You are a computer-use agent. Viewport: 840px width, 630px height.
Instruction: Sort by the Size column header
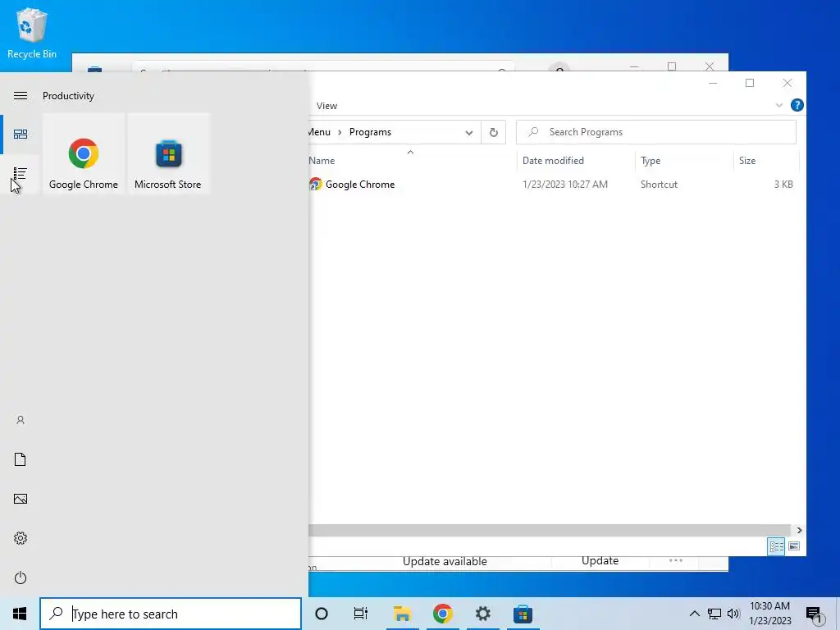click(747, 161)
